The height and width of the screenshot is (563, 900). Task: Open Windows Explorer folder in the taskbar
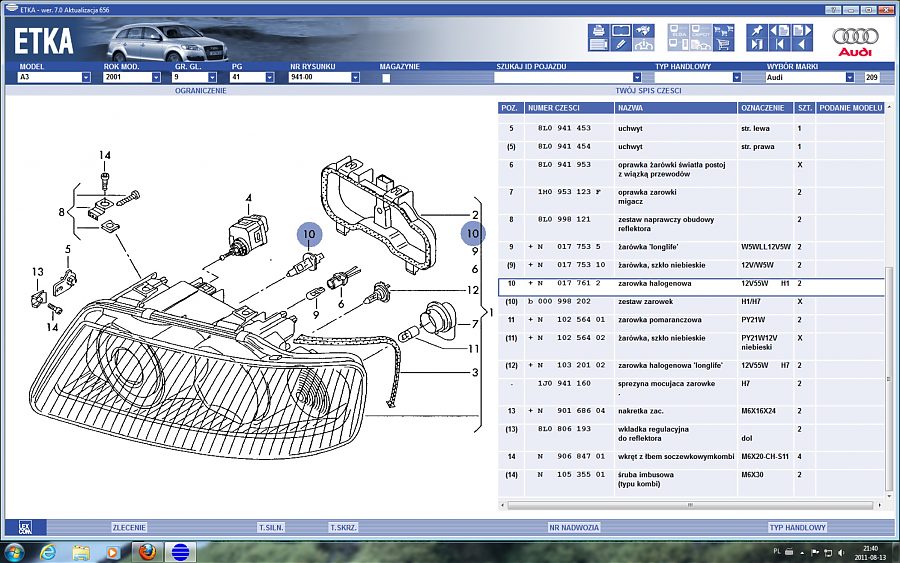pos(81,552)
